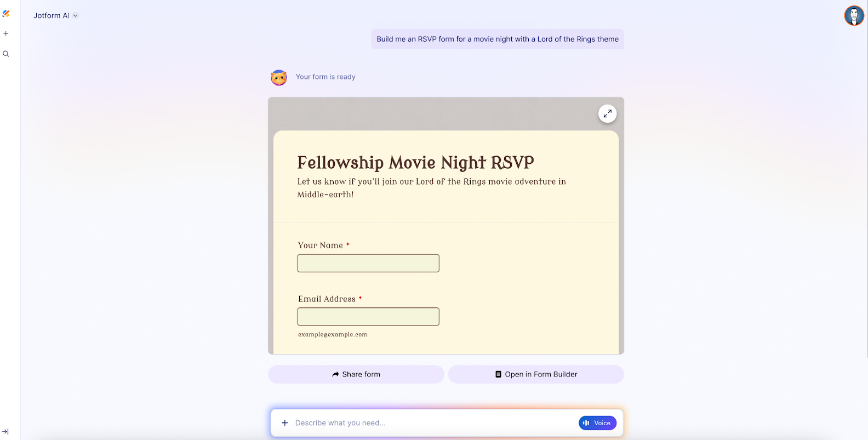
Task: Click the share arrow icon on Share form
Action: click(x=335, y=374)
